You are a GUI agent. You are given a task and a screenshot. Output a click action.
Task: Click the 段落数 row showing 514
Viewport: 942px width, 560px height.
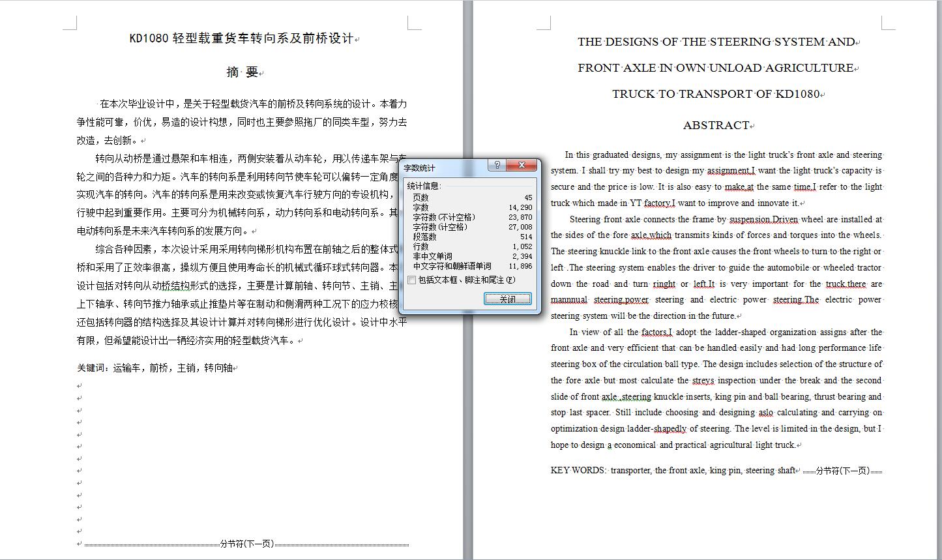[472, 237]
